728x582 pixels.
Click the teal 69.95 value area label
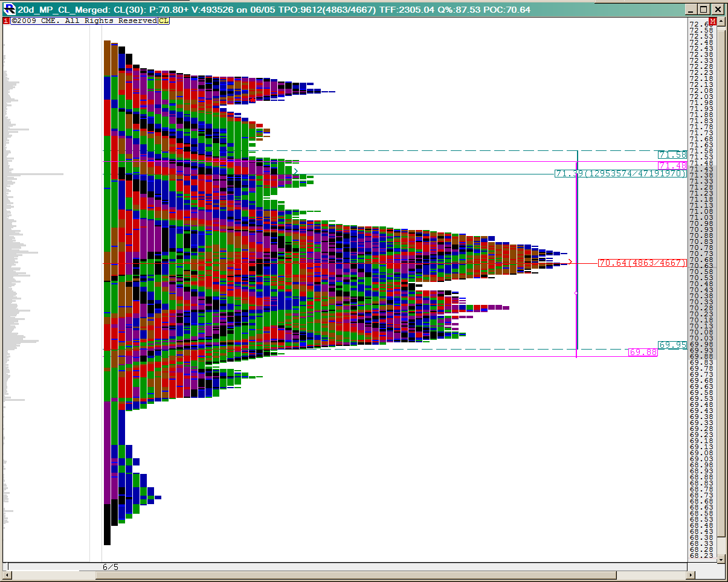click(x=672, y=345)
